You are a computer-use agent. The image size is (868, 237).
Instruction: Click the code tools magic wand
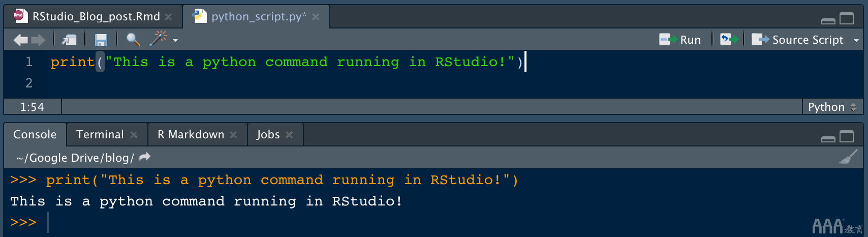point(159,38)
